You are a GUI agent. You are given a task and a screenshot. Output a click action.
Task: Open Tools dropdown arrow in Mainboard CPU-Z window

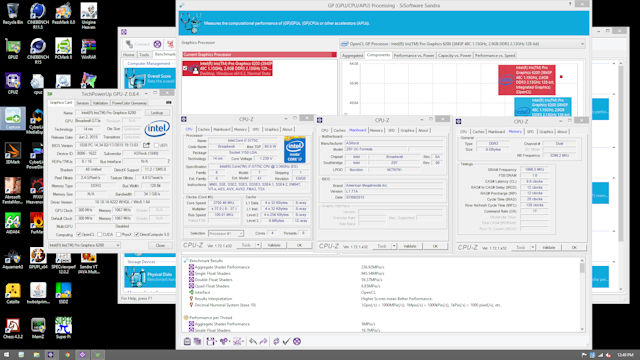click(394, 246)
